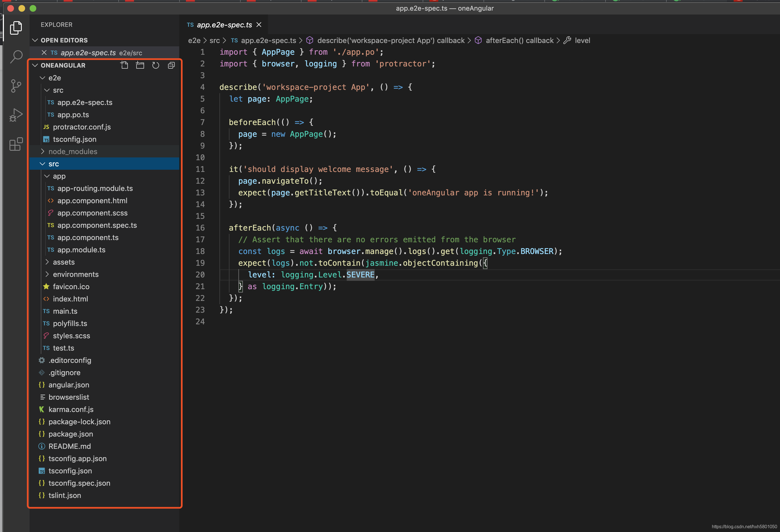Close app.e2e-spec.ts in Open Editors list
The height and width of the screenshot is (532, 780).
[x=44, y=53]
